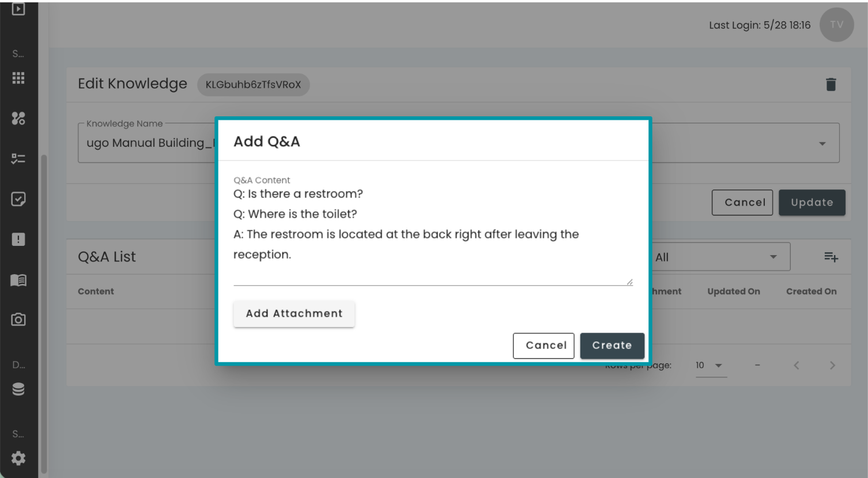Click the trash delete knowledge icon
Screen dimensions: 868x478
831,85
